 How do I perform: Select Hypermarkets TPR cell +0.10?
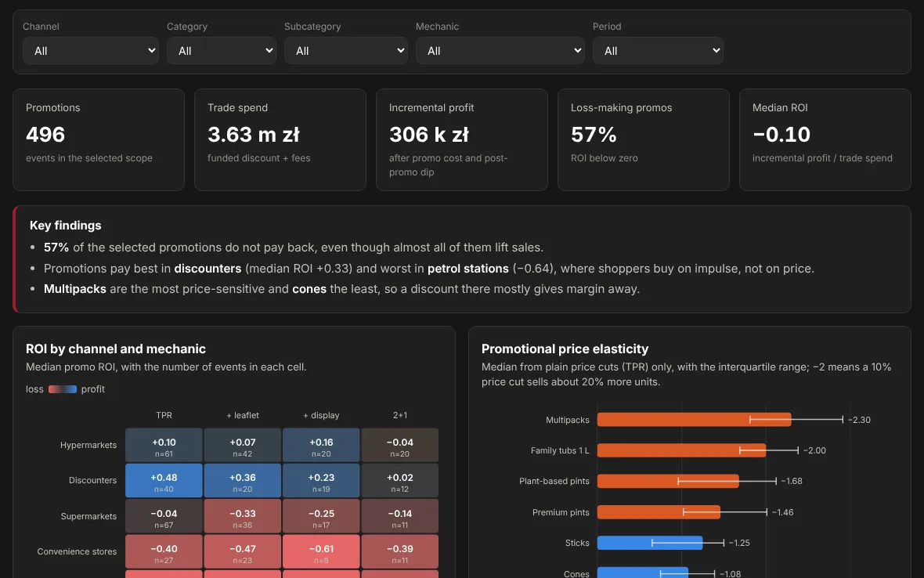coord(164,445)
